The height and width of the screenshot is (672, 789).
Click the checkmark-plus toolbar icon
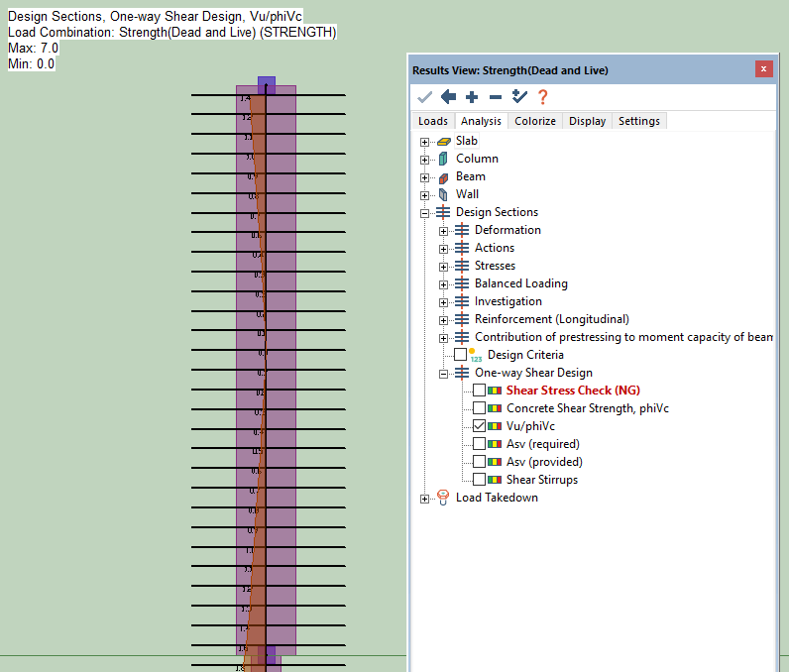pos(519,97)
